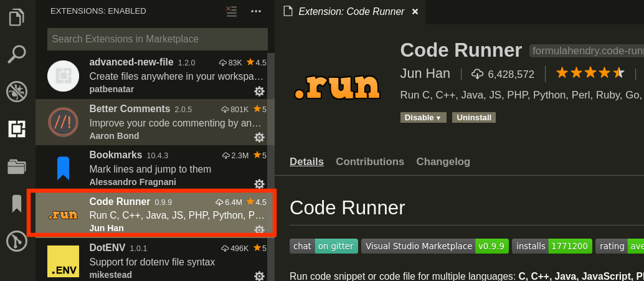644x281 pixels.
Task: Click the yellow .ENV icon thumbnail
Action: click(64, 261)
